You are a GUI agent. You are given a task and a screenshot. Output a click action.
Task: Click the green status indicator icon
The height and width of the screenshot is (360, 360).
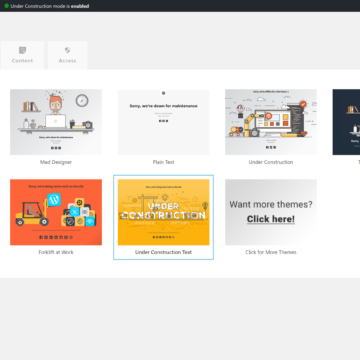(x=6, y=6)
